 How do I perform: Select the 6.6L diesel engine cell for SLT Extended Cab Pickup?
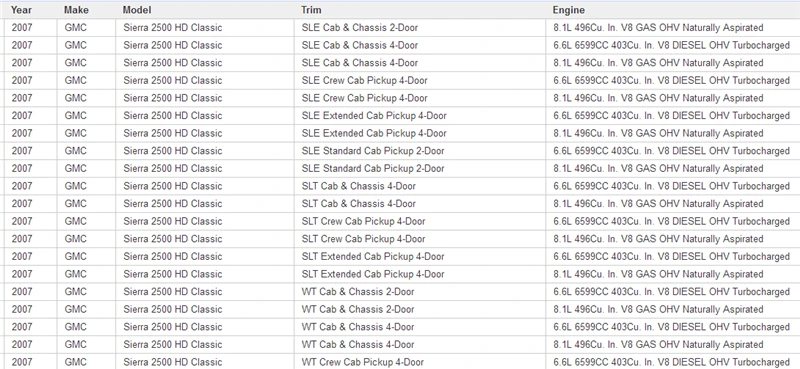673,257
